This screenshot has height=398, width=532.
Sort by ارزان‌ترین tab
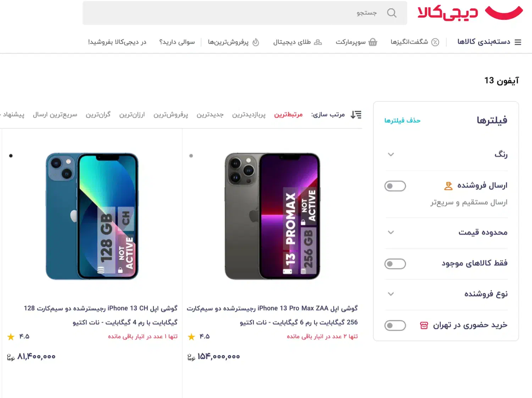(x=132, y=115)
